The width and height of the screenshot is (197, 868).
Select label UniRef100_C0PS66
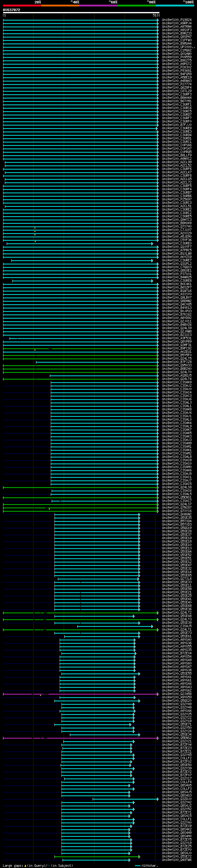(x=176, y=145)
